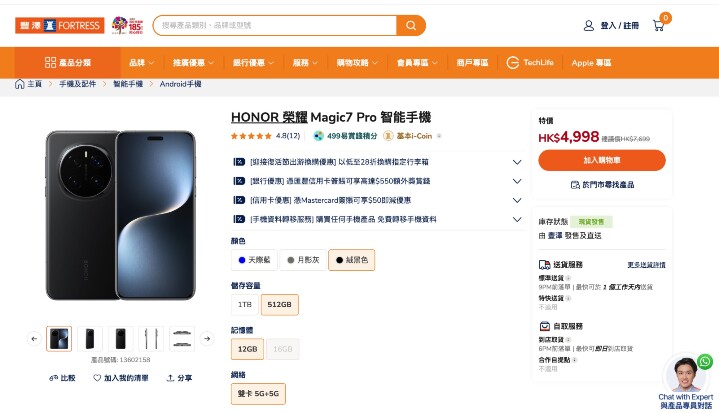Expand the 信用卡優惠 Mastercard promotion row
This screenshot has width=719, height=413.
tap(516, 201)
